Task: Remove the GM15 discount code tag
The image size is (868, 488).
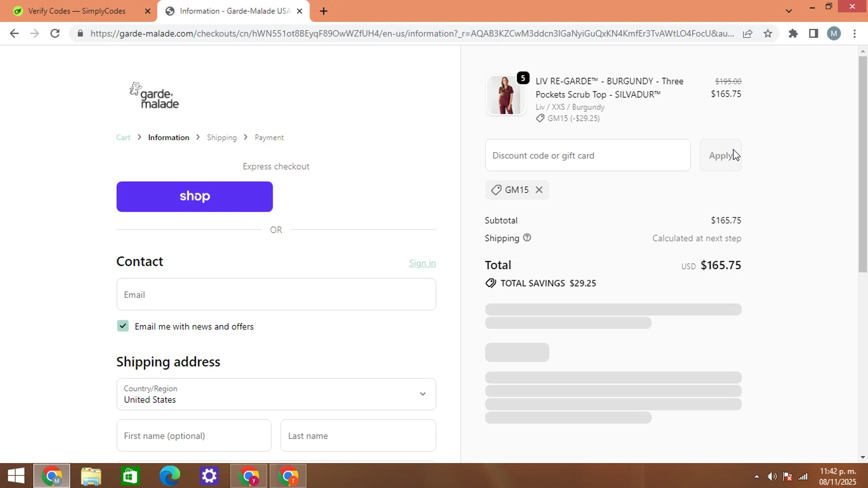Action: (539, 190)
